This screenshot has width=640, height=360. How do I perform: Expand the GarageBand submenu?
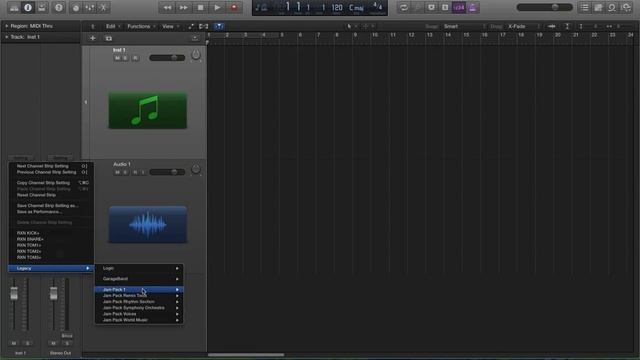click(x=139, y=279)
